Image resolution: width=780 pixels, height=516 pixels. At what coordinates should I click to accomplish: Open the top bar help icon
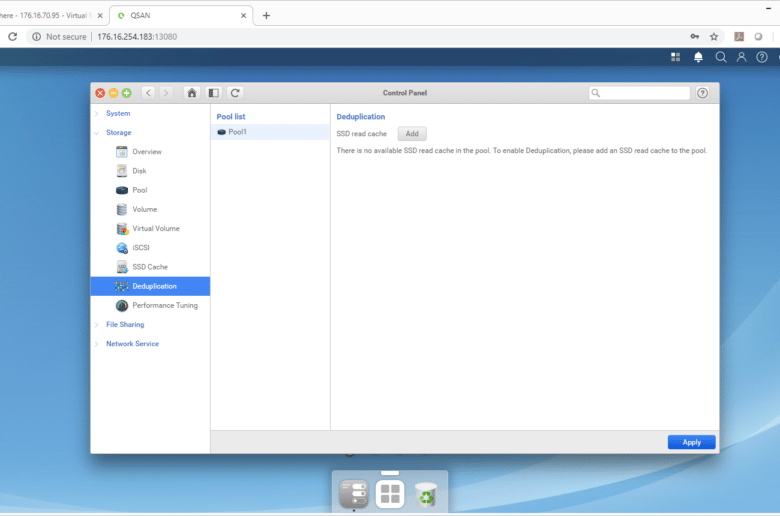762,57
